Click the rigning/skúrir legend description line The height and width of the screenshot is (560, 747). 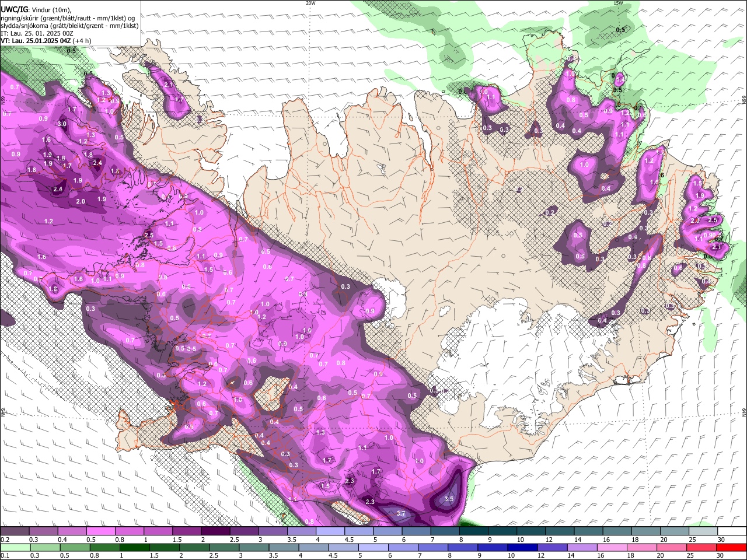point(68,17)
